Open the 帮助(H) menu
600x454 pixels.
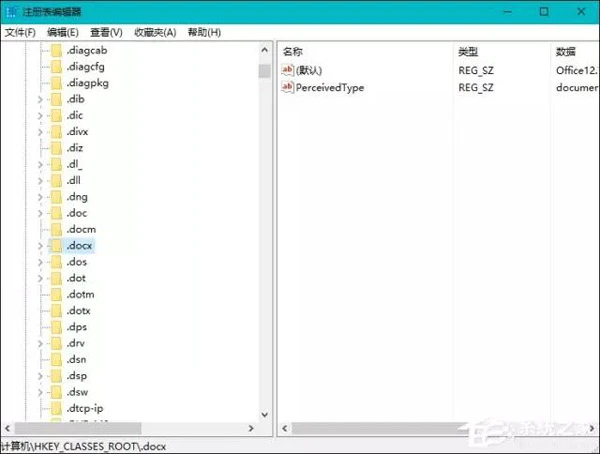click(204, 33)
